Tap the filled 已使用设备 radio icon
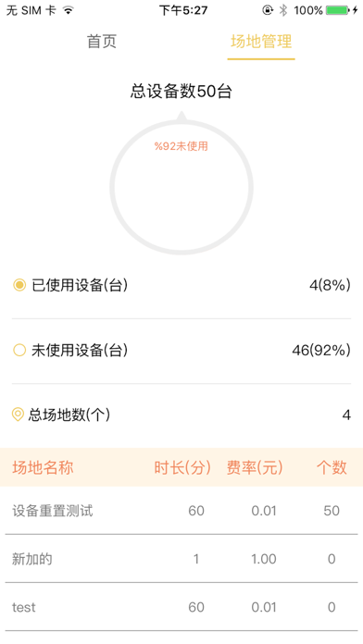363x644 pixels. (19, 285)
